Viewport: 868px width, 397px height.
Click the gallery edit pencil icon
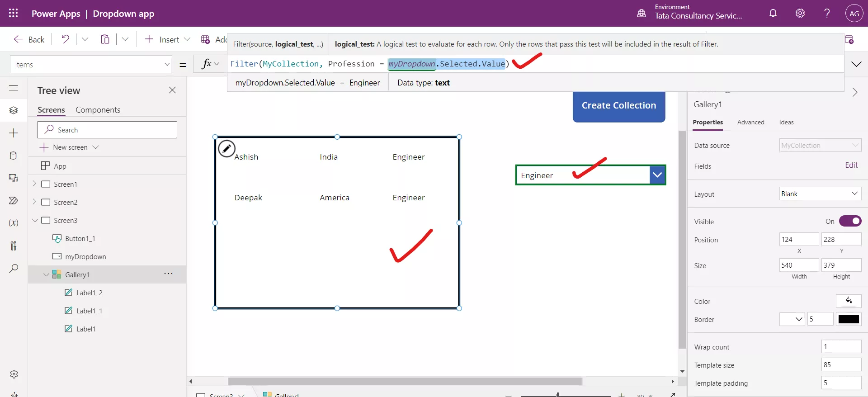pos(226,148)
